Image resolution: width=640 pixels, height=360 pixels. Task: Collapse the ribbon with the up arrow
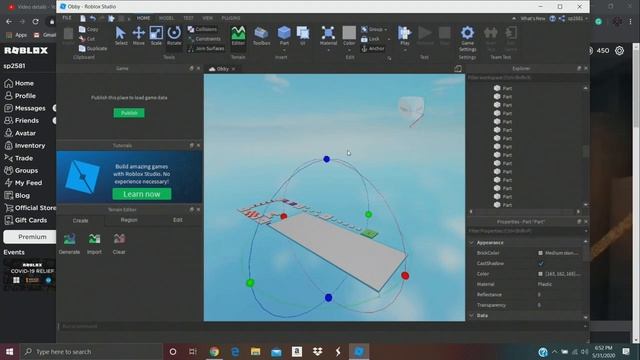coord(513,18)
